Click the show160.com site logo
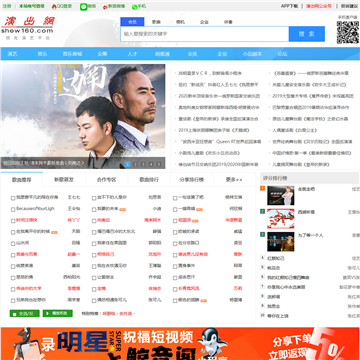 coord(28,28)
